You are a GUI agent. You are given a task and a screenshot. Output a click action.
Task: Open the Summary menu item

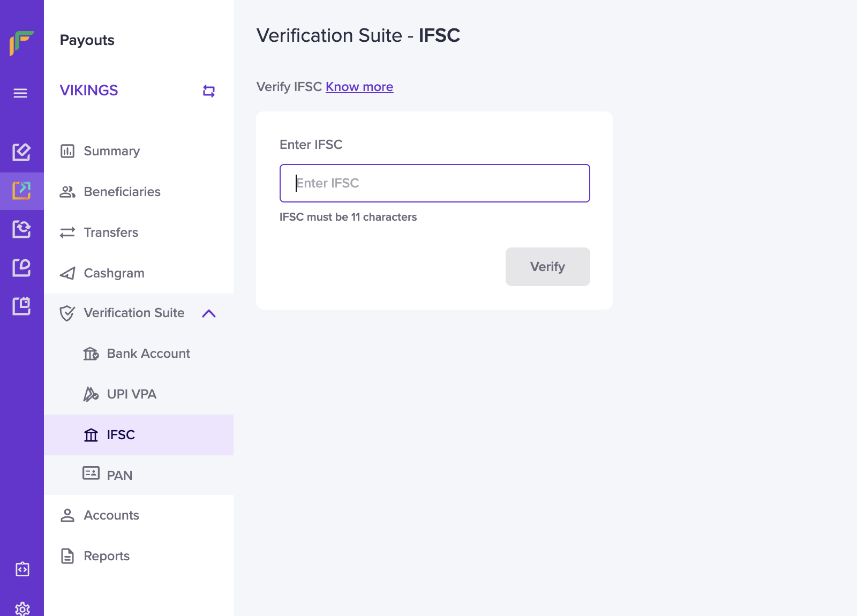pyautogui.click(x=111, y=151)
